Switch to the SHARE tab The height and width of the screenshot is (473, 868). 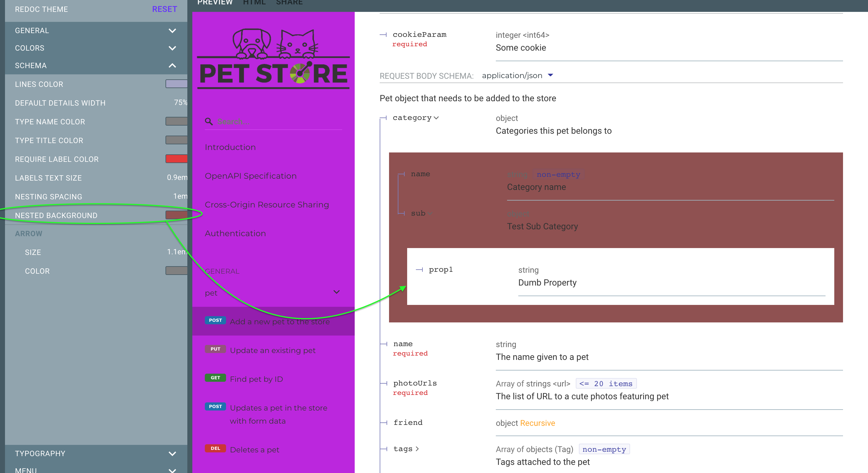tap(289, 3)
